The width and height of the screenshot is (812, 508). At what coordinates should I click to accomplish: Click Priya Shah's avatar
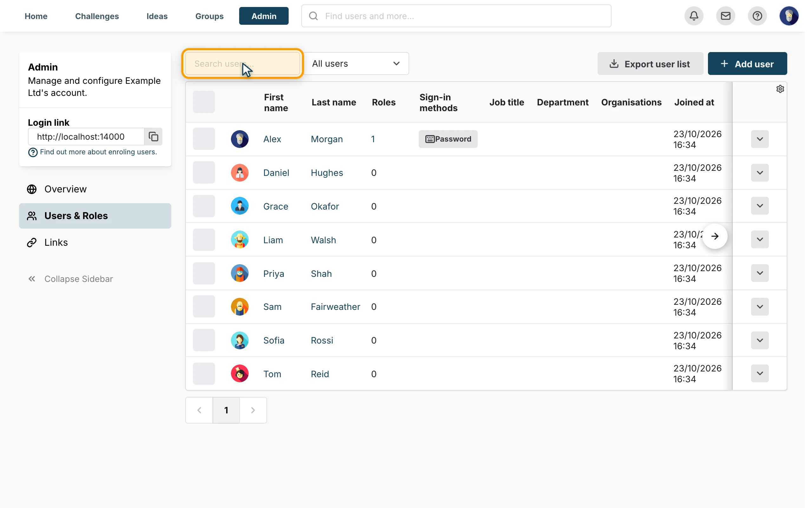click(x=239, y=273)
